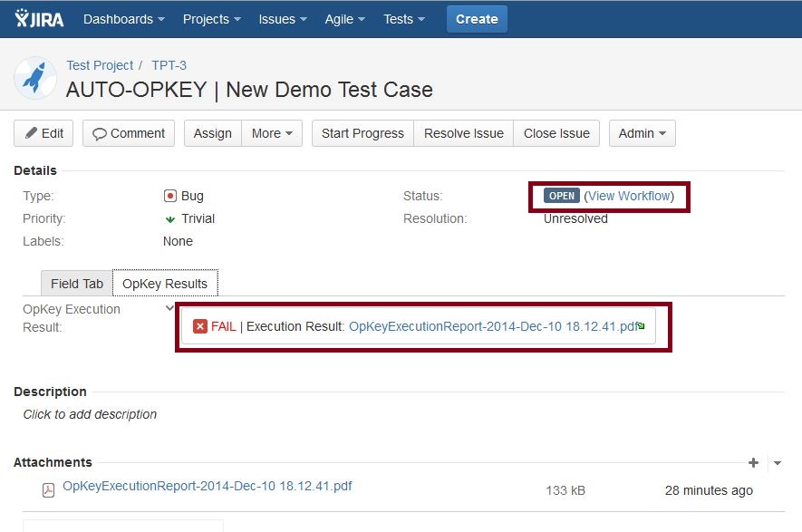This screenshot has width=802, height=532.
Task: Click the Edit button
Action: tap(43, 133)
